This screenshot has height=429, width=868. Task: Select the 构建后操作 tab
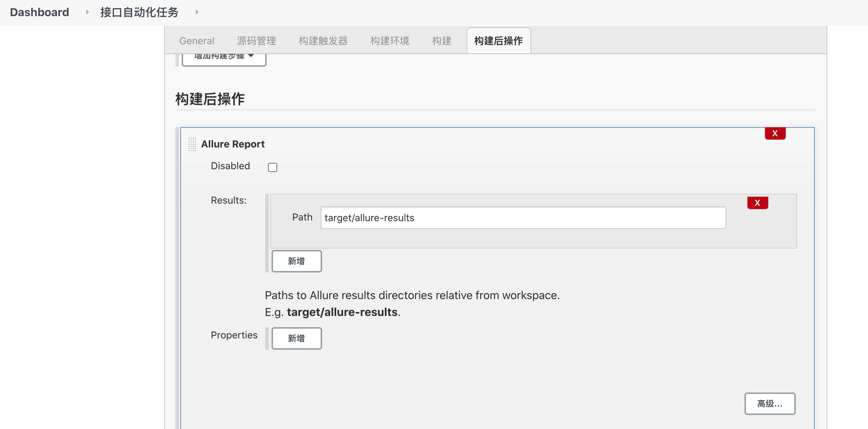[x=499, y=41]
